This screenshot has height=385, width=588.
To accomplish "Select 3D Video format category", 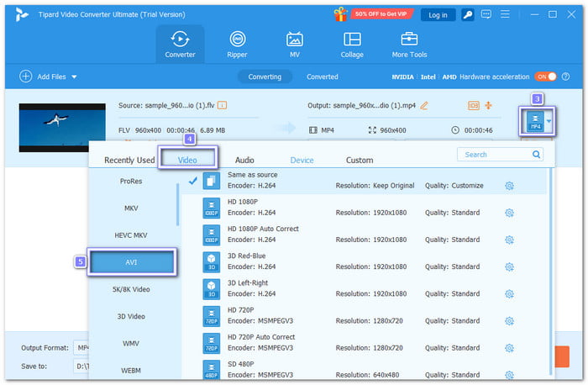I will point(131,316).
